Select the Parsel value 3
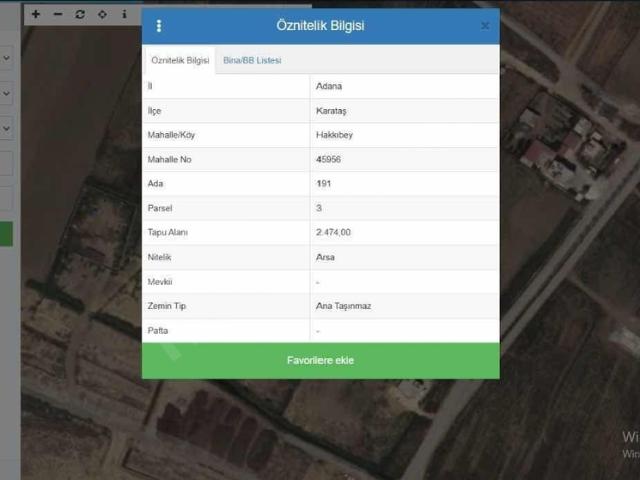The width and height of the screenshot is (640, 480). 319,208
